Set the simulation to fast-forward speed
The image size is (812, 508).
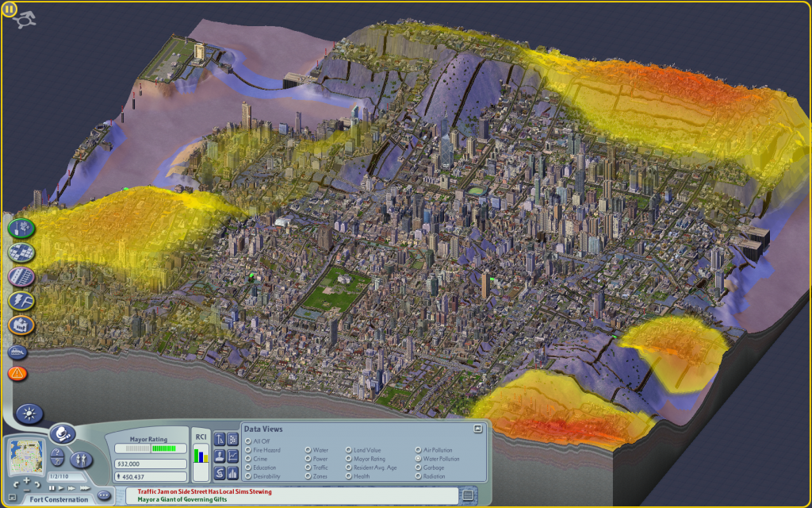tap(71, 488)
